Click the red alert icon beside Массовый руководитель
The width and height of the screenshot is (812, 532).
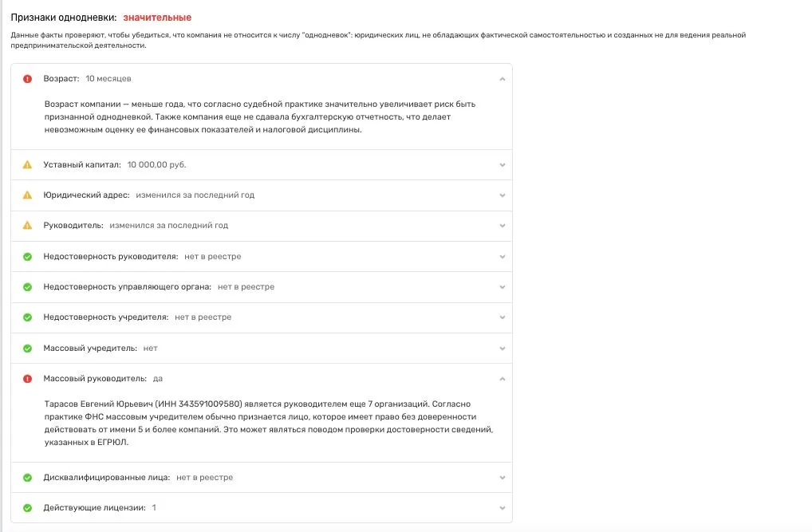click(27, 379)
